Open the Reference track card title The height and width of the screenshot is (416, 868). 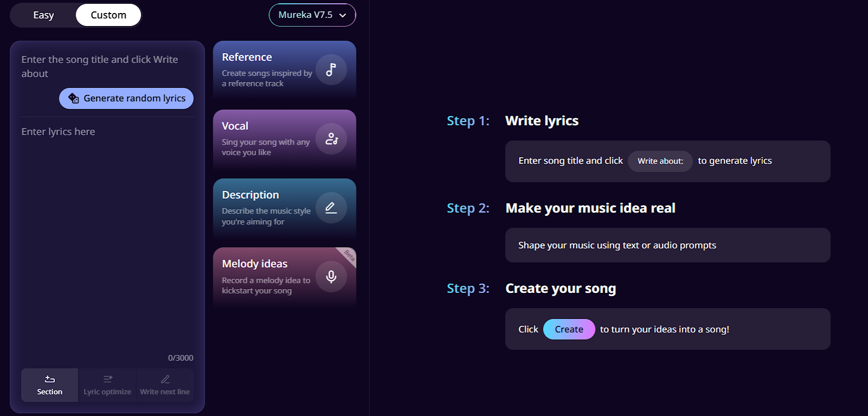coord(247,57)
